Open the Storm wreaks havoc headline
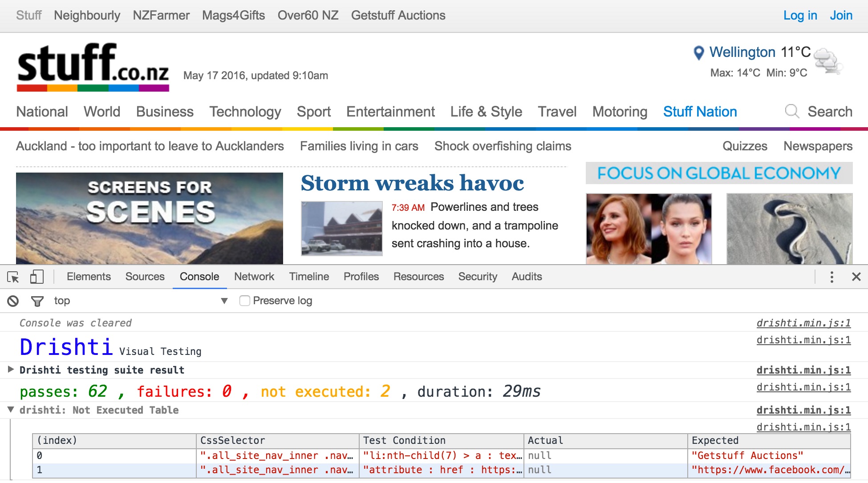 click(x=412, y=183)
